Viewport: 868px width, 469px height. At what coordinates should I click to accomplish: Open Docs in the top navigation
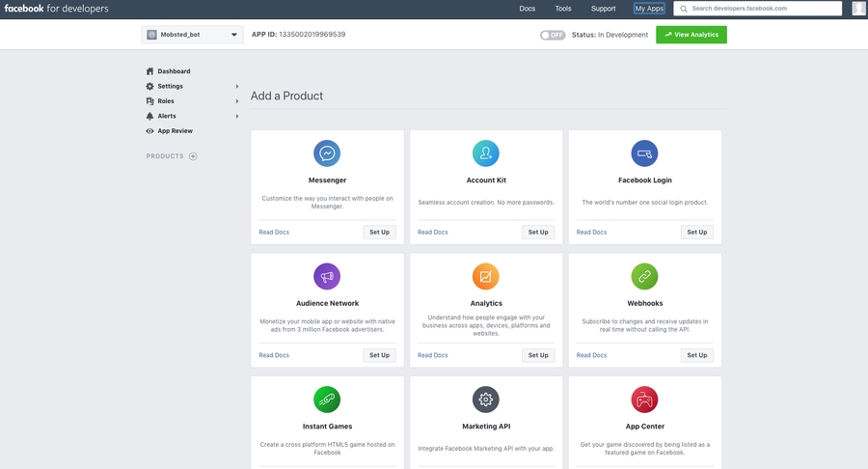point(527,9)
